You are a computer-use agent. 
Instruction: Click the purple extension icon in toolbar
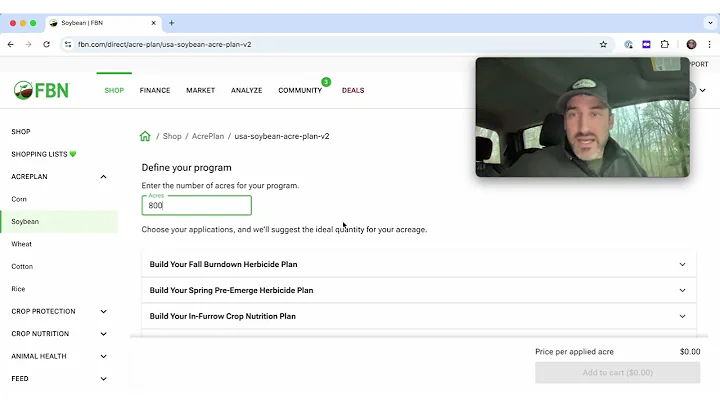(646, 45)
